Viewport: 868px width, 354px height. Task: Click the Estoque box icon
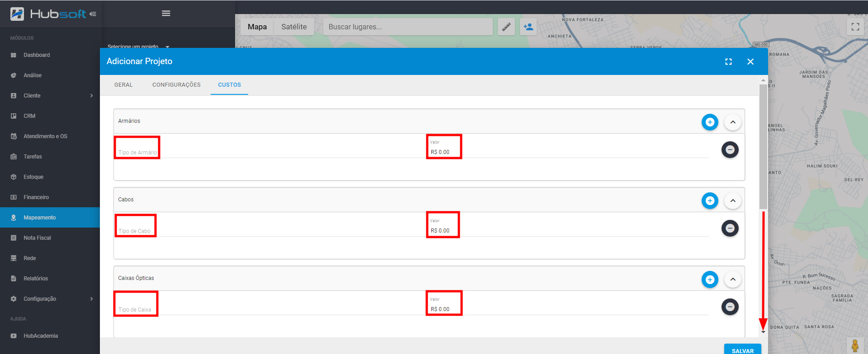click(x=14, y=177)
